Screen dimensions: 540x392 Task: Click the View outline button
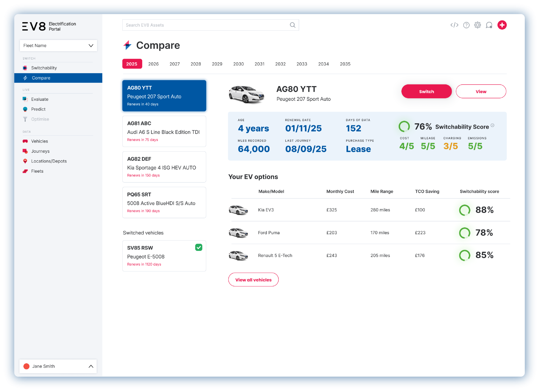(481, 91)
